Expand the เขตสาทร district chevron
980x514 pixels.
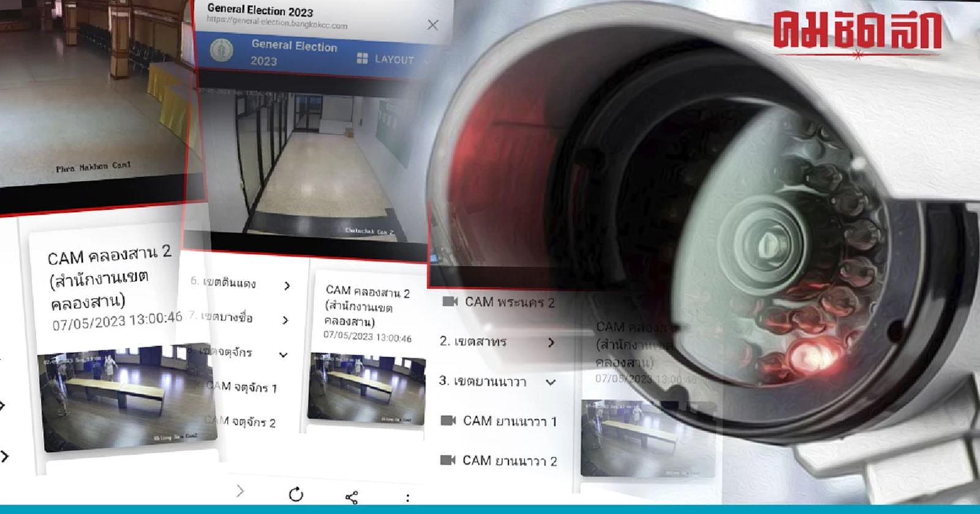click(551, 343)
